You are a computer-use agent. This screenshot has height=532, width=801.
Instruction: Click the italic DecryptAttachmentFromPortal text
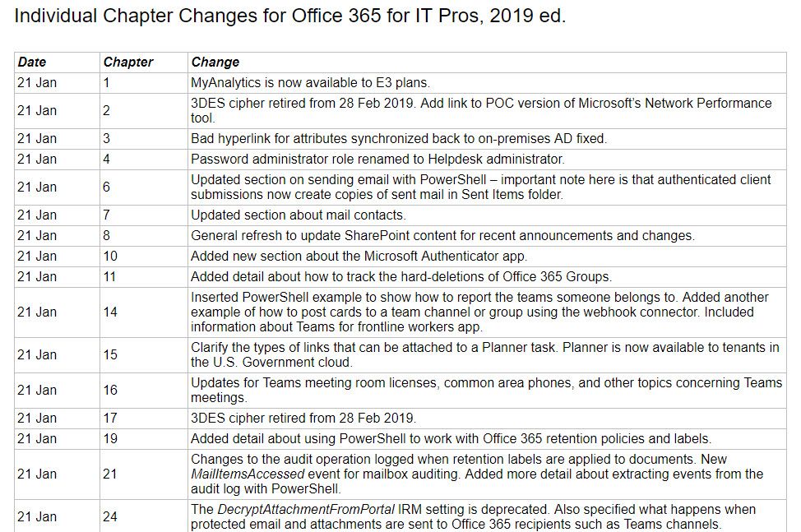[x=306, y=510]
